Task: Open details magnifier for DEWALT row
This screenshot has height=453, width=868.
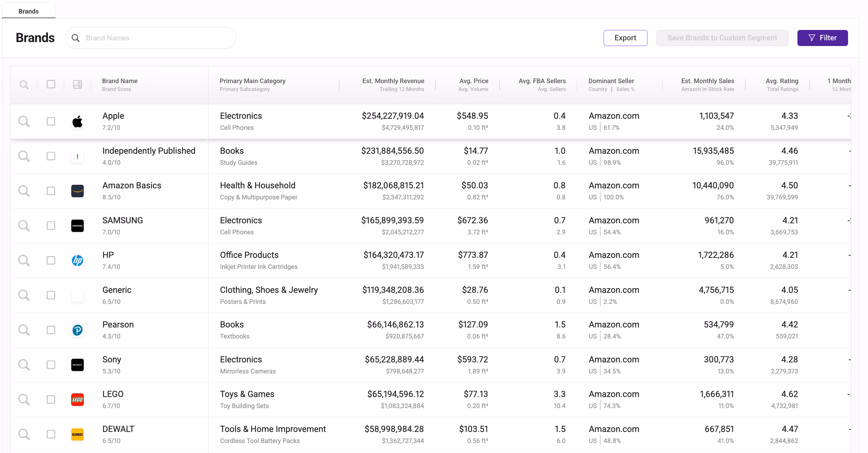Action: 24,434
